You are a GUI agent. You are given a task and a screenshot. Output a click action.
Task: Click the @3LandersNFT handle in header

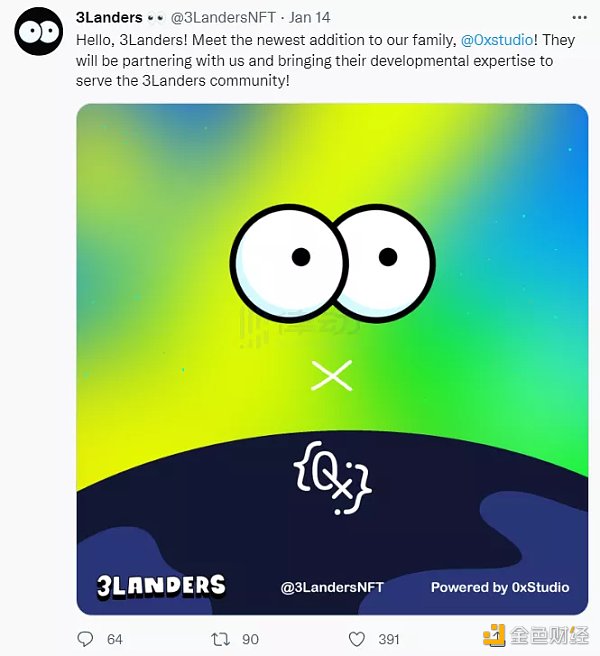pos(223,18)
